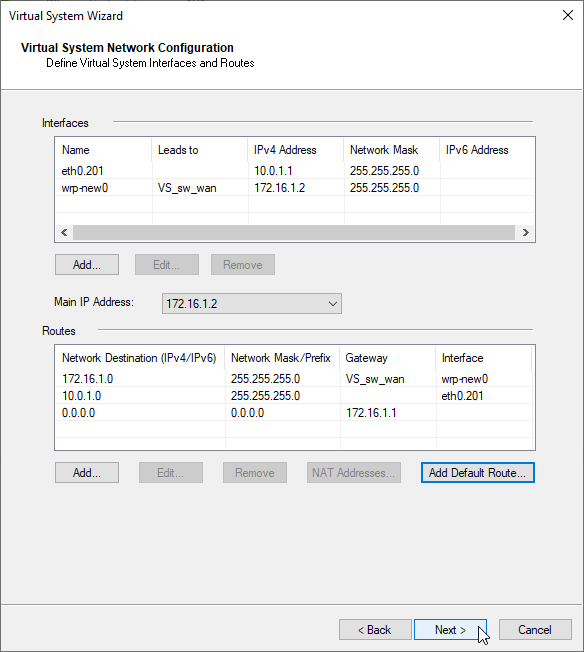Select the 172.16.1.0 route row

[294, 378]
